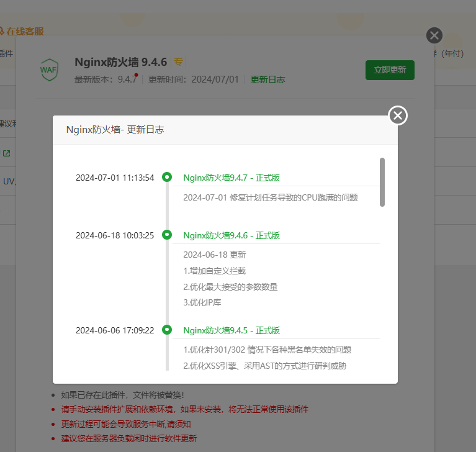
Task: Click the 2.优化最大接受的参数数量 entry
Action: [230, 287]
